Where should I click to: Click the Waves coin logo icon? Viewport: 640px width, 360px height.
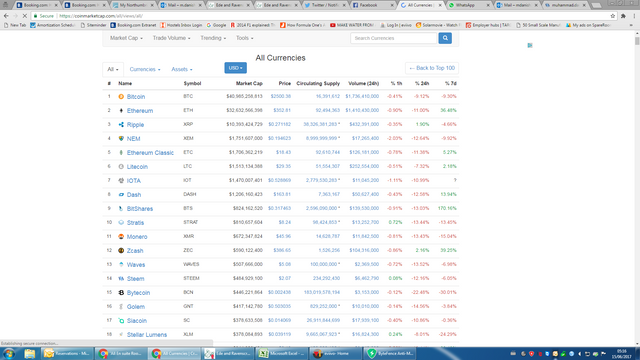(x=121, y=264)
